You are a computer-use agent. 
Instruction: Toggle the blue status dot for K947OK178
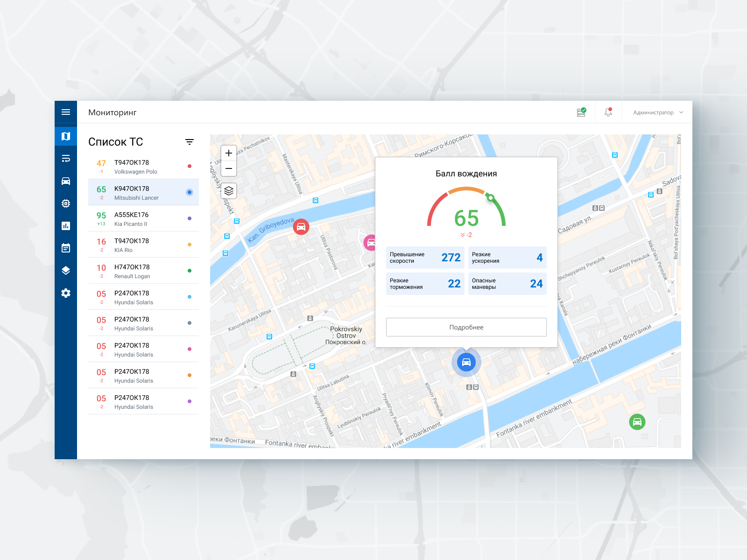(x=189, y=192)
